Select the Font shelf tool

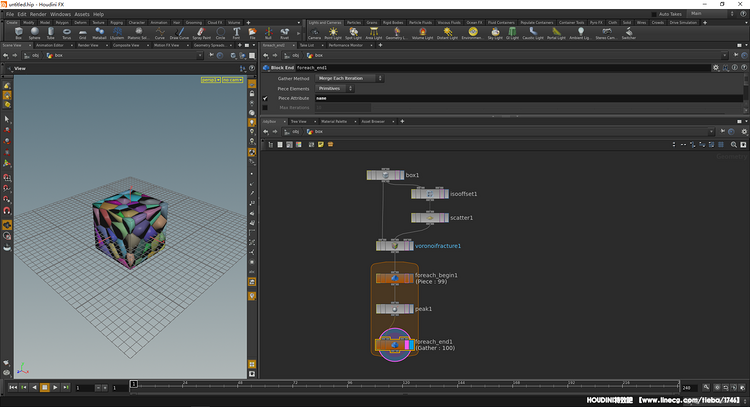(x=236, y=33)
